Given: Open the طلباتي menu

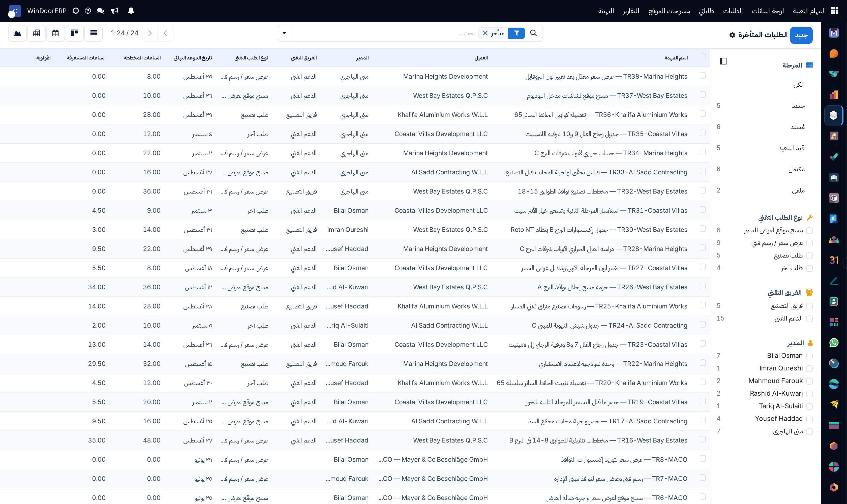Looking at the screenshot, I should 706,11.
